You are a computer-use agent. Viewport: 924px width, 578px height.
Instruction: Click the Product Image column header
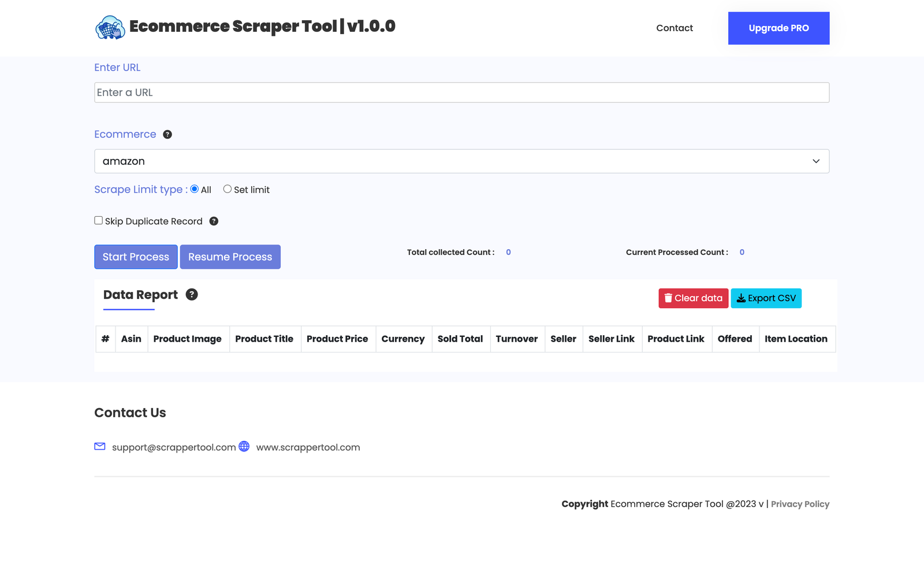tap(188, 339)
